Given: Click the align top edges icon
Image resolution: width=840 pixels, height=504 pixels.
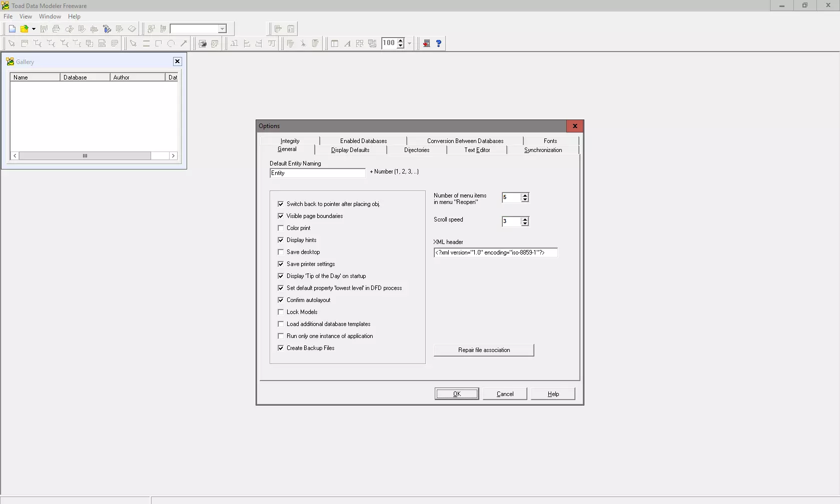Looking at the screenshot, I should coord(272,43).
